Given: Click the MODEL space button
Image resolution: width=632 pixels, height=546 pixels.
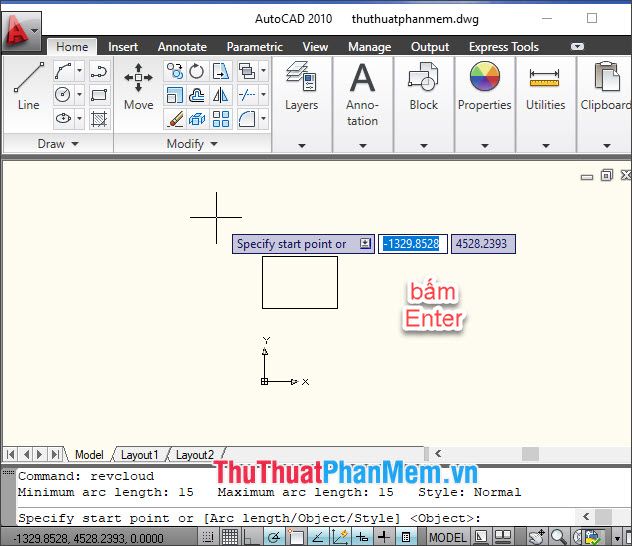Looking at the screenshot, I should coord(448,537).
